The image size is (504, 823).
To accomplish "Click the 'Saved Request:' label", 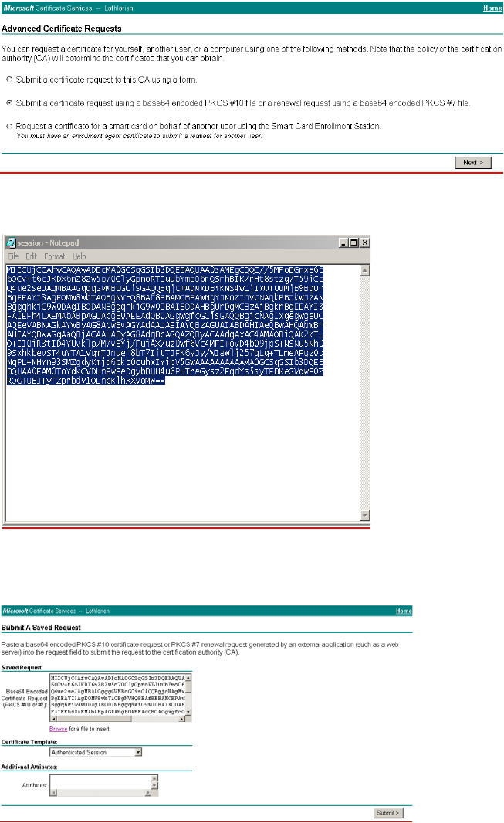I will 22,668.
